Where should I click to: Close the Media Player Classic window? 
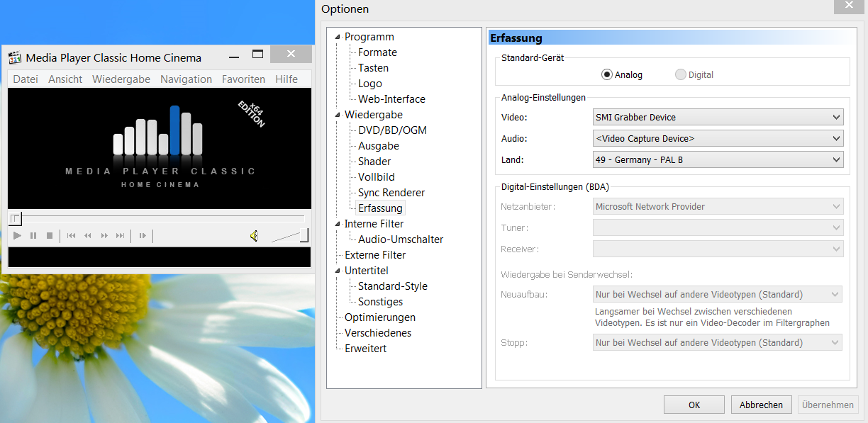tap(291, 54)
